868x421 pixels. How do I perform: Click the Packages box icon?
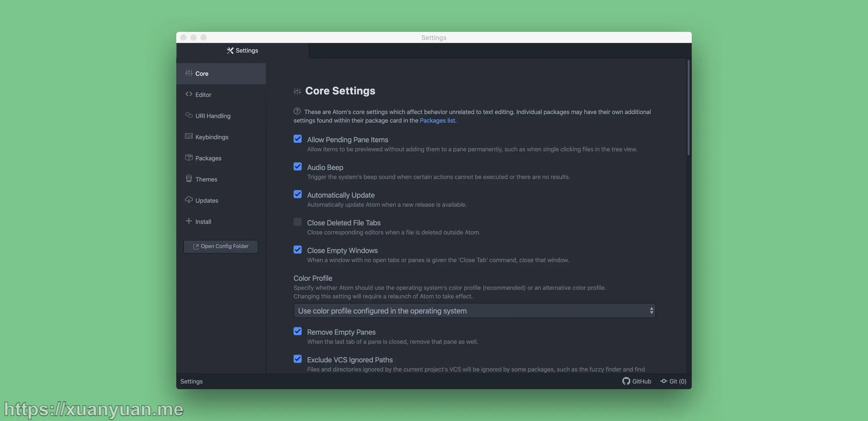(x=189, y=158)
